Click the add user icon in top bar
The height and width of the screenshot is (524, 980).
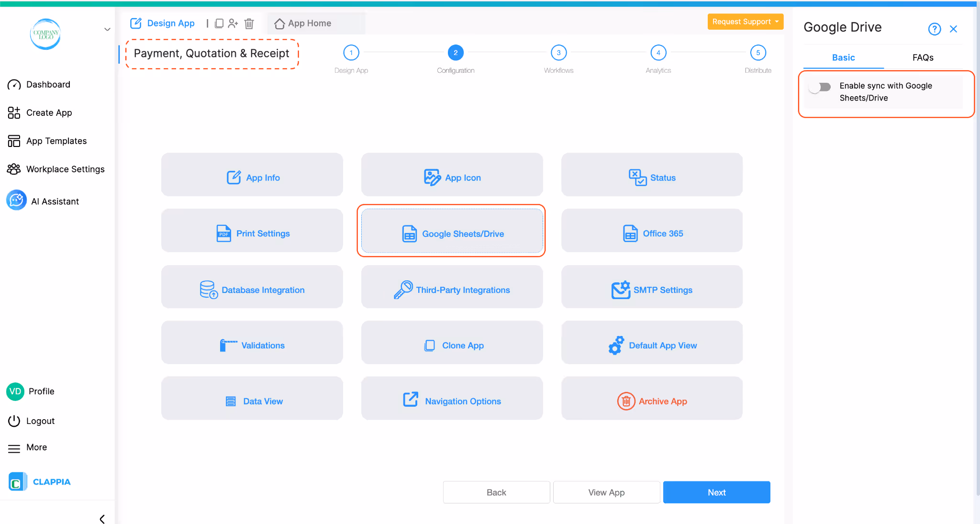[233, 23]
